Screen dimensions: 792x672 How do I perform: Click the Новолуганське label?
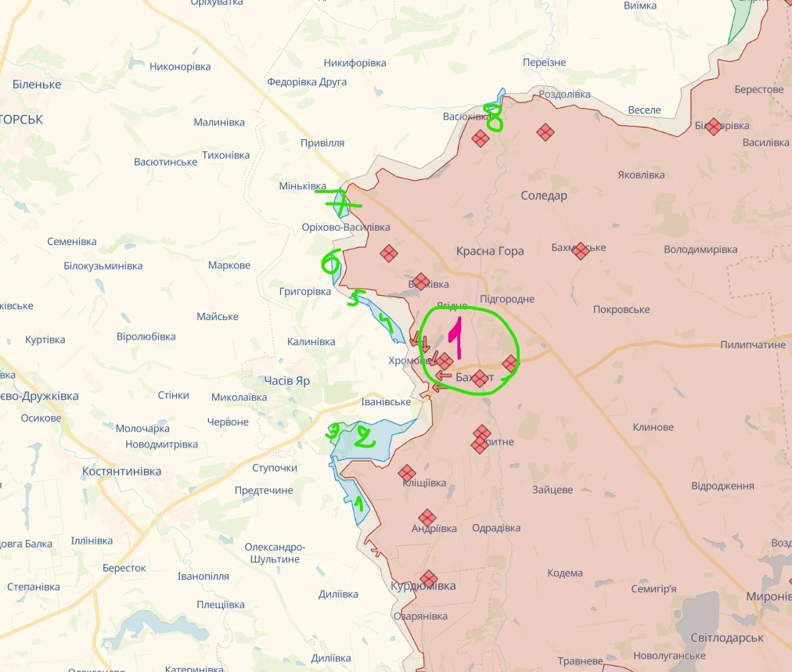[x=669, y=656]
